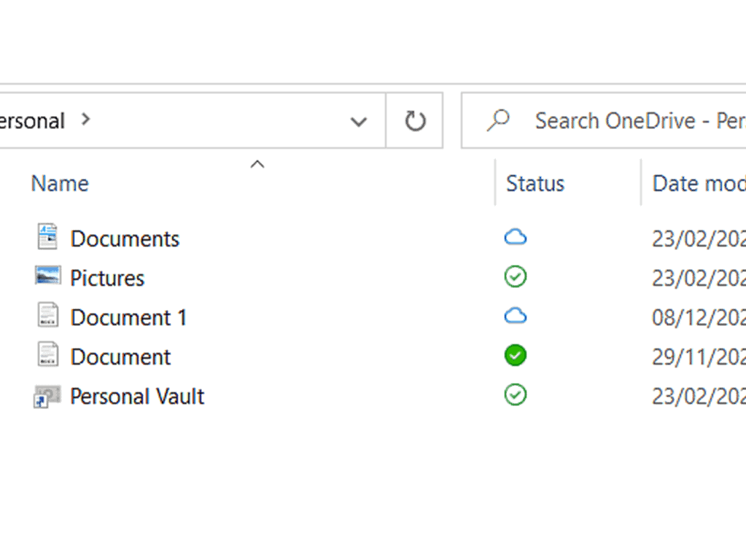This screenshot has width=746, height=560.
Task: Select the file named Document
Action: 120,355
